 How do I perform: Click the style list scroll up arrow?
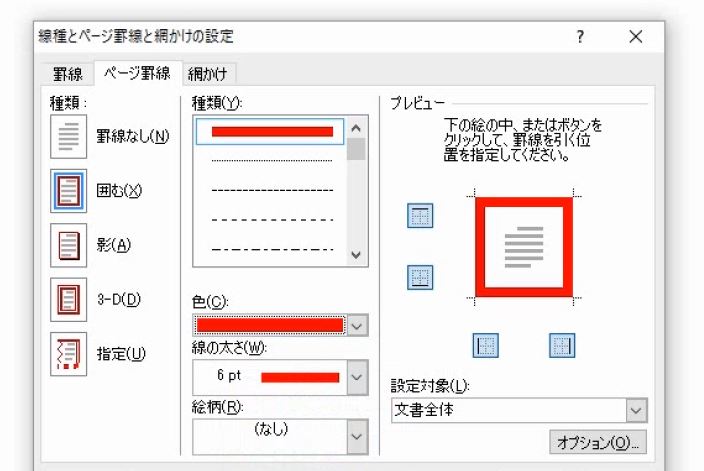point(356,128)
